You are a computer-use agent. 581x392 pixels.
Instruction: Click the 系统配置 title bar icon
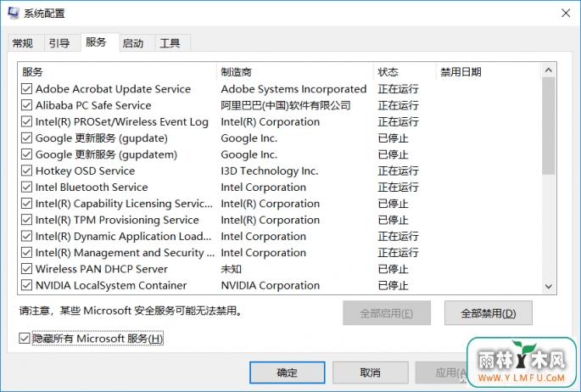[x=14, y=13]
